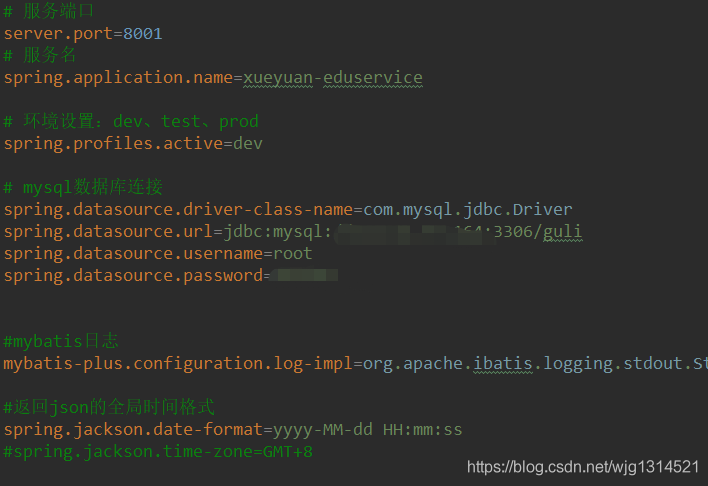The width and height of the screenshot is (708, 486).
Task: Click the ibatis word in logging class
Action: (503, 364)
